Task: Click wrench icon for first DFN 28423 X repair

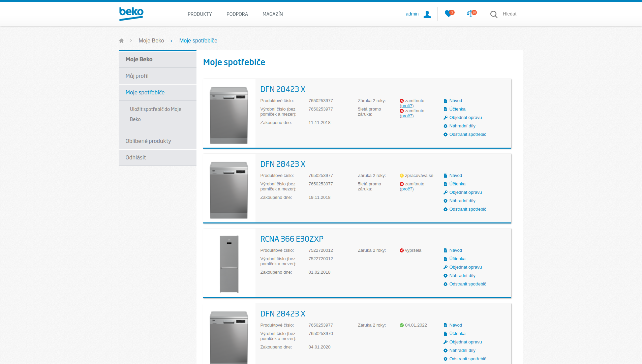Action: 446,118
